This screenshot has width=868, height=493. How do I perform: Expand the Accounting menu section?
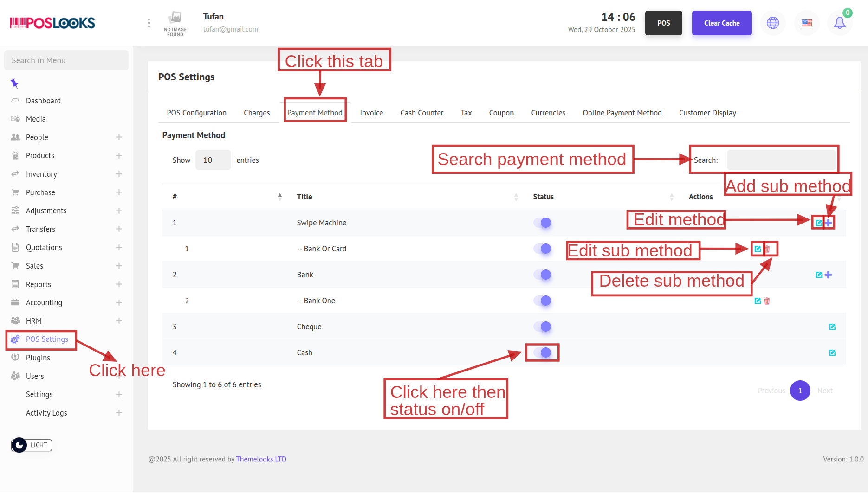(119, 303)
